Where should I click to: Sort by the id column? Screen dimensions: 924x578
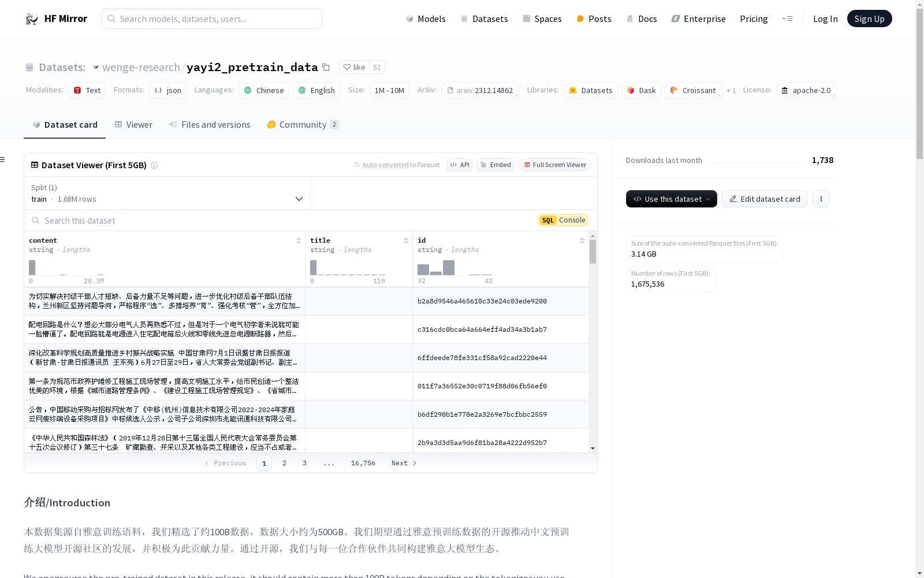(x=582, y=240)
